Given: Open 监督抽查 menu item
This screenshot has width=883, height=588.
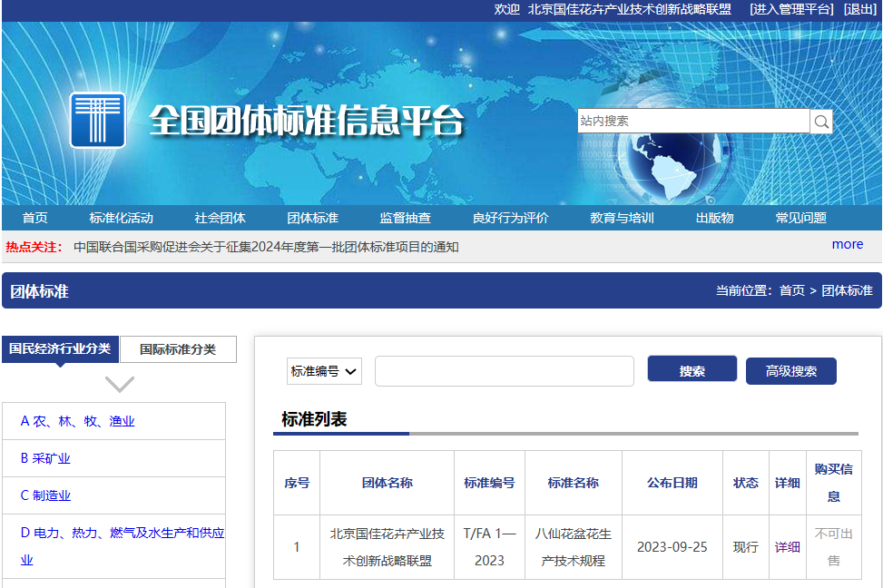Looking at the screenshot, I should tap(406, 218).
